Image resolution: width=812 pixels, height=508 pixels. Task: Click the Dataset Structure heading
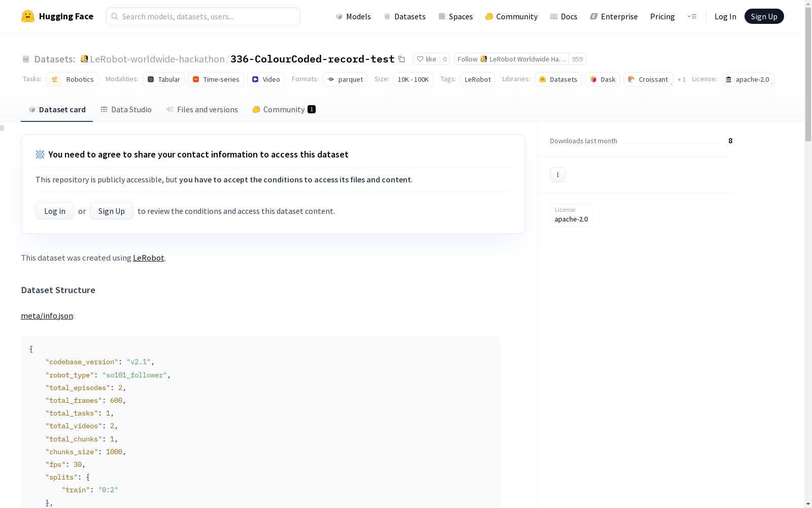[58, 290]
